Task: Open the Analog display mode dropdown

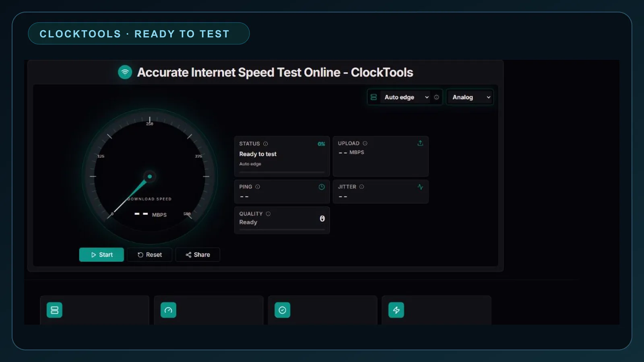Action: point(470,97)
